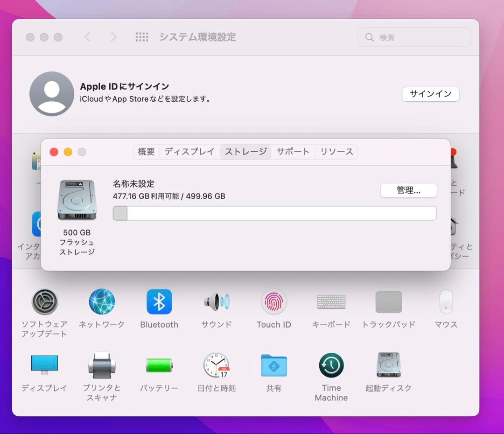Open Touch ID settings
The height and width of the screenshot is (434, 504).
(273, 301)
